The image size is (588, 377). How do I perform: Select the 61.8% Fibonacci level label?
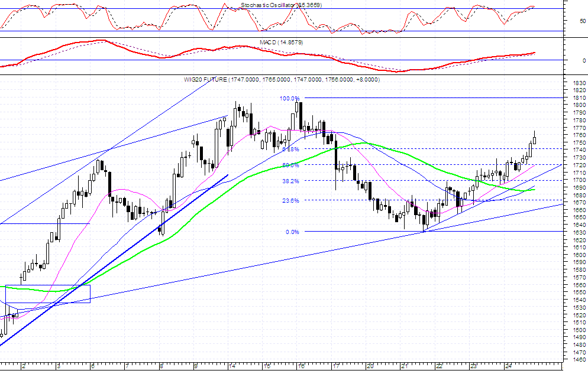click(x=290, y=149)
